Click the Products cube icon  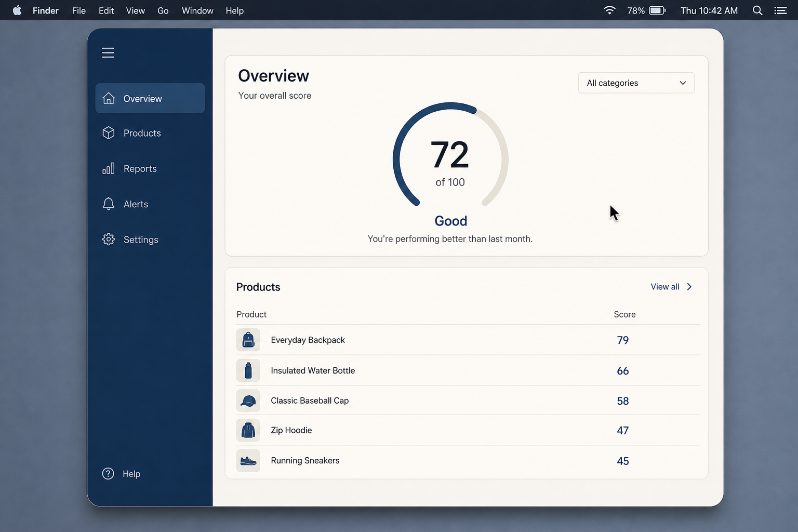pyautogui.click(x=109, y=133)
